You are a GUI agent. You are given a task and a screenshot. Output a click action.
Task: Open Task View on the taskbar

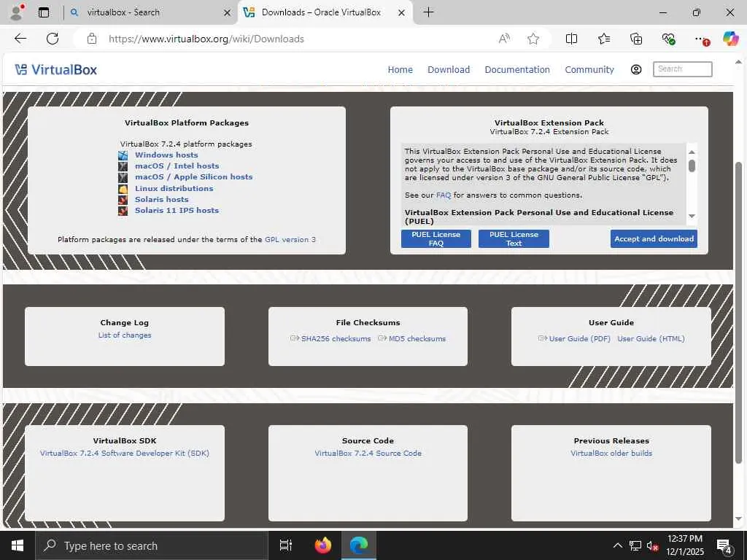click(285, 545)
